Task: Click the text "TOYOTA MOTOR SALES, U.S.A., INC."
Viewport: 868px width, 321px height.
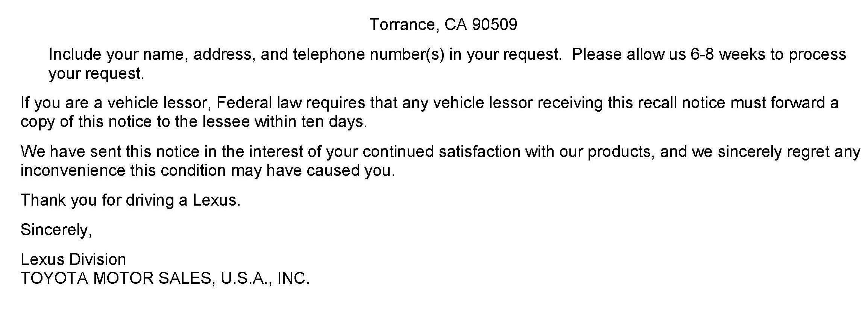Action: coord(165,279)
